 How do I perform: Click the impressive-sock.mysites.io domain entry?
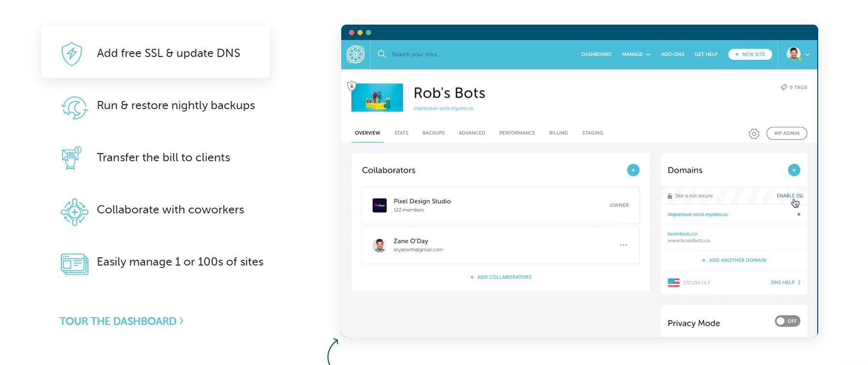[x=697, y=214]
